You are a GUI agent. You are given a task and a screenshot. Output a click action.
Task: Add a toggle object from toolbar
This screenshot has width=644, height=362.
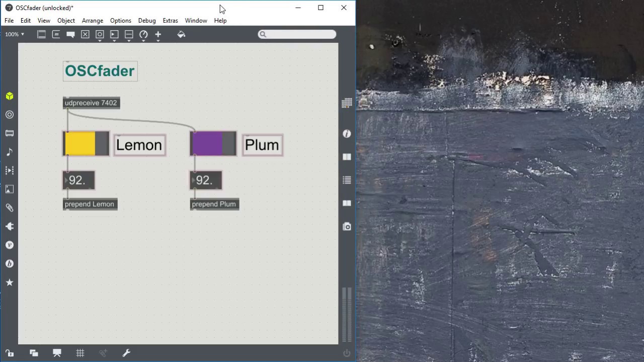tap(85, 34)
